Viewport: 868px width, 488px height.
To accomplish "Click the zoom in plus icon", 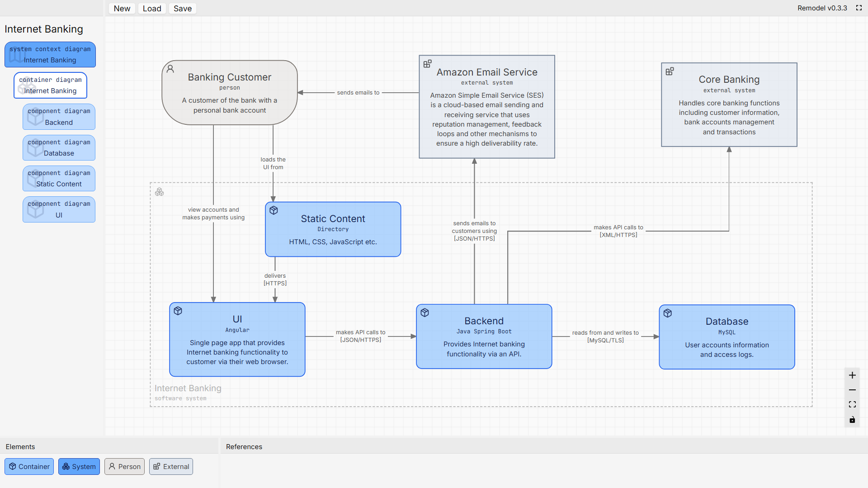I will pos(852,375).
